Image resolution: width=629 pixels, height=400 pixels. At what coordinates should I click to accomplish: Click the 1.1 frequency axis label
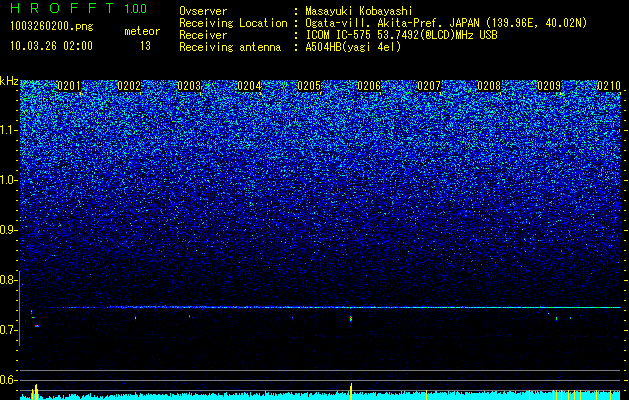pos(8,130)
